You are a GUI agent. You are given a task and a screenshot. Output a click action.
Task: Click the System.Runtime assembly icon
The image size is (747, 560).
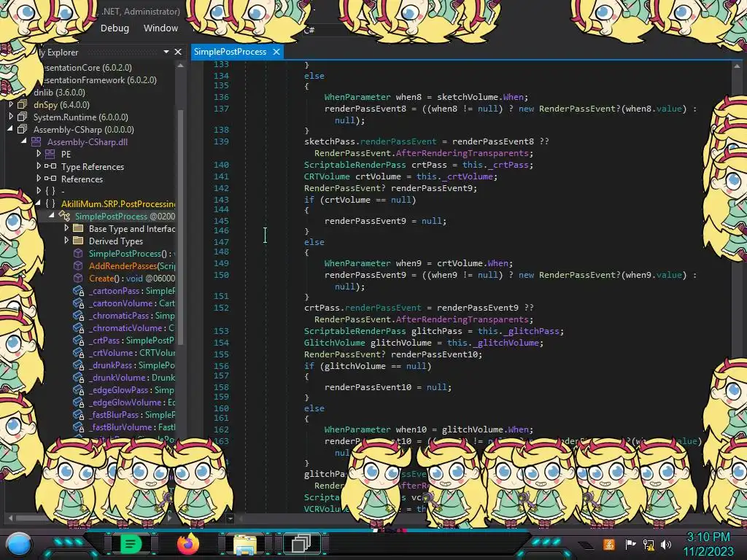tap(22, 117)
